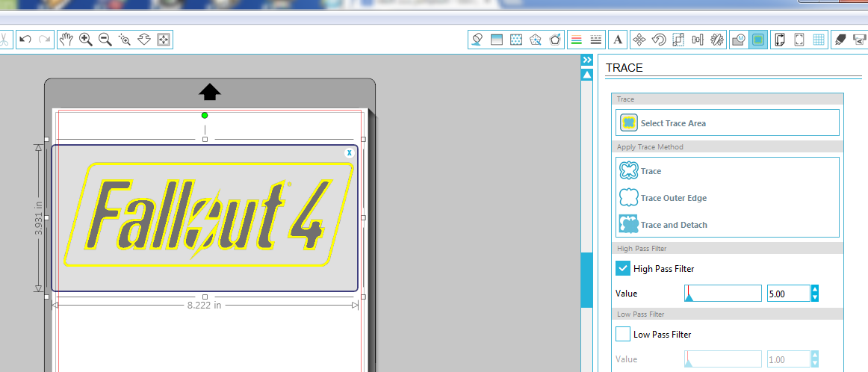
Task: Click the green rotation handle above selection
Action: pos(205,115)
